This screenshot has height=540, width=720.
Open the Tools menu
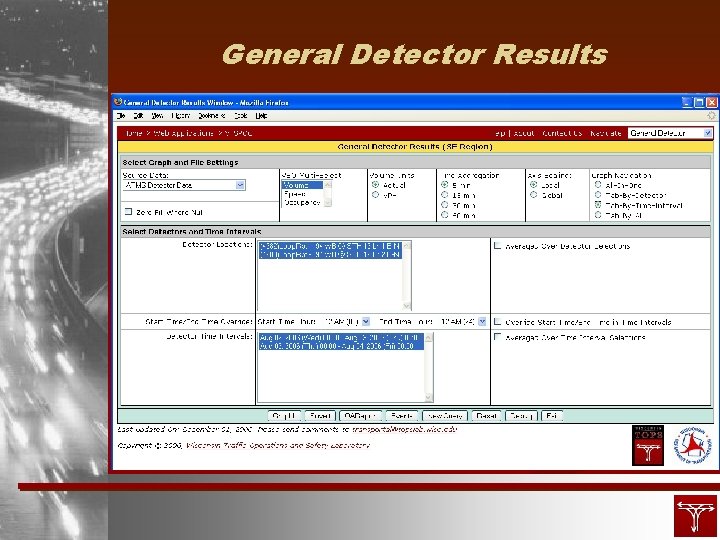click(x=241, y=116)
